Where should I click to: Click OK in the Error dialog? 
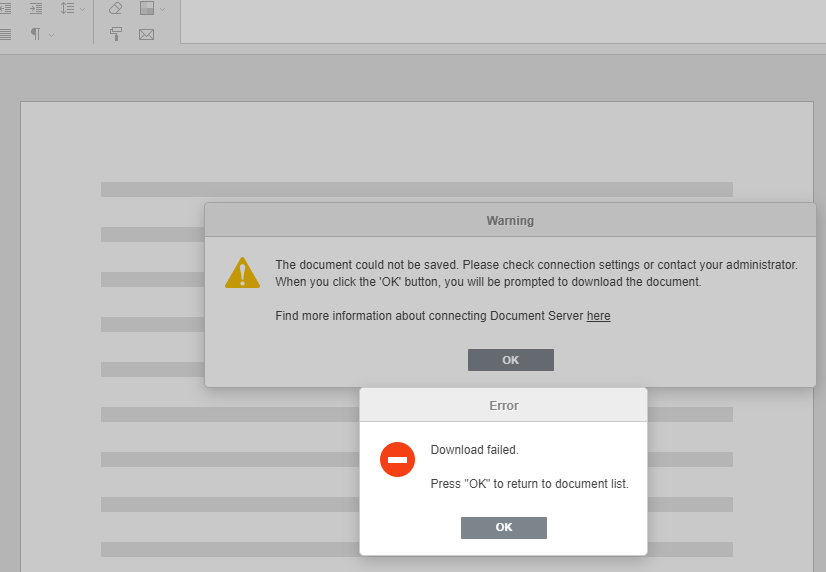point(504,527)
